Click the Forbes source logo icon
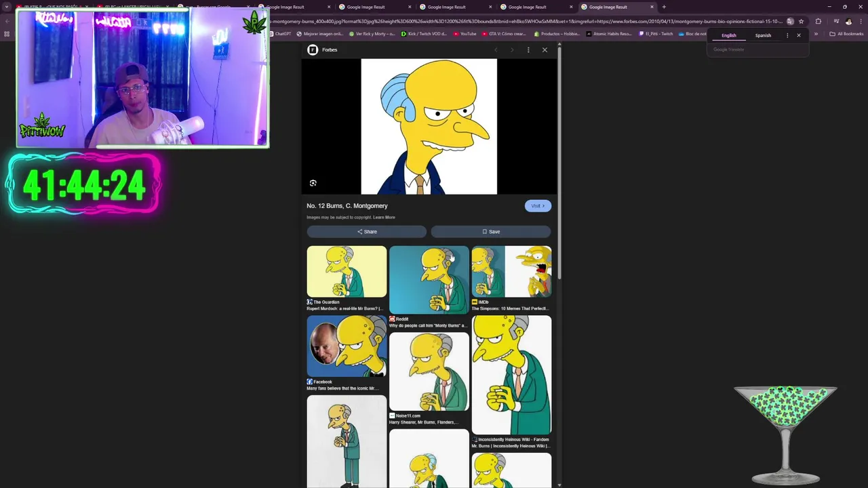The image size is (868, 488). [x=313, y=49]
